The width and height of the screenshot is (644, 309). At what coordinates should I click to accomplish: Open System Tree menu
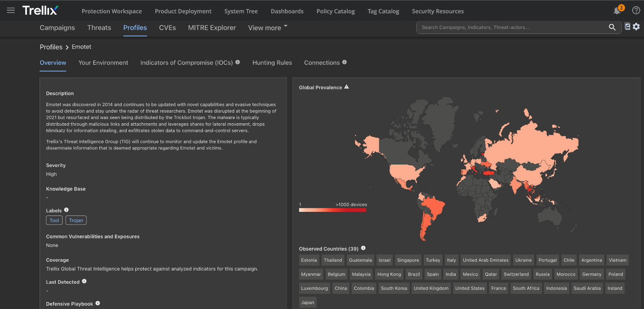(241, 11)
